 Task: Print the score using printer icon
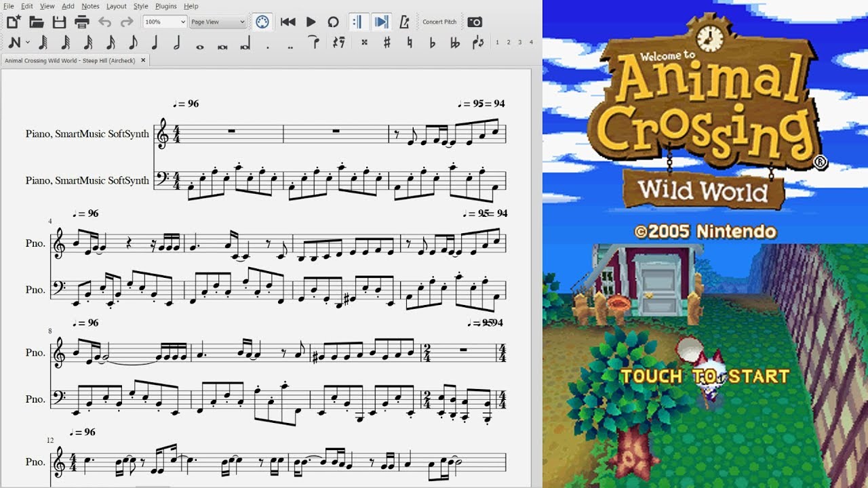tap(82, 22)
